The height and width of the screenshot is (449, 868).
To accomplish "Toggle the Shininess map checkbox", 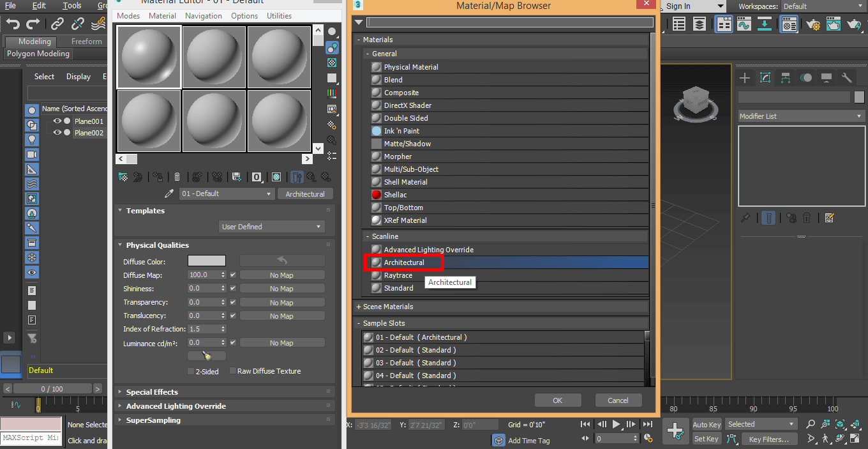I will (x=233, y=289).
